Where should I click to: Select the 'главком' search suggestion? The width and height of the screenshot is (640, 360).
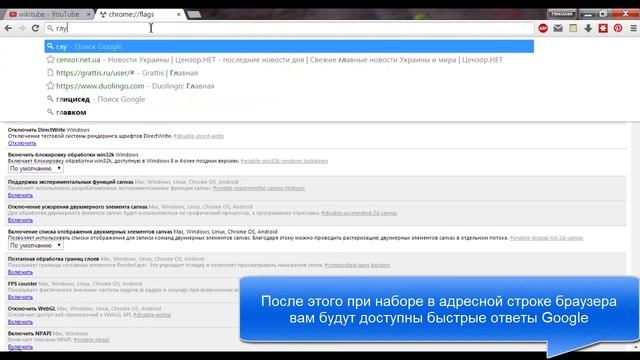[289, 112]
